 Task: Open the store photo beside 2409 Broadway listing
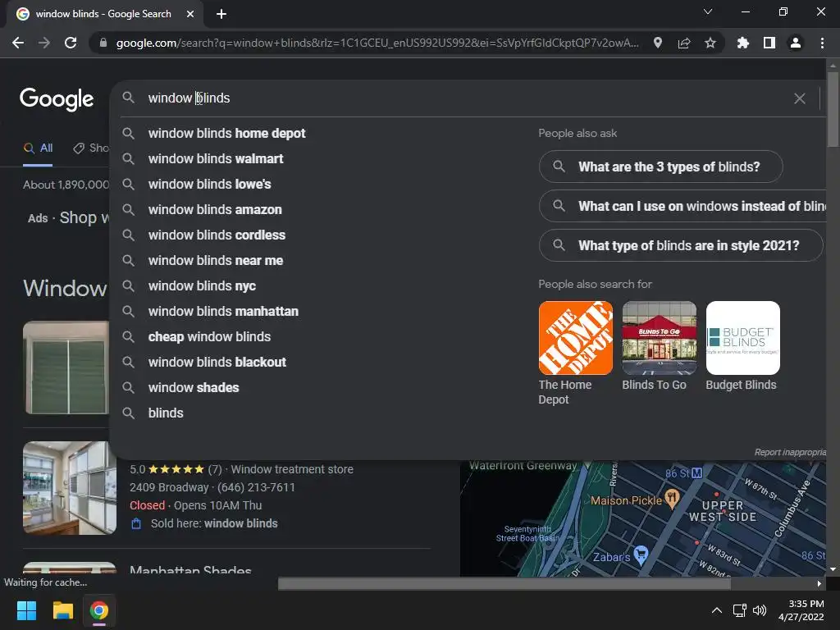tap(70, 488)
